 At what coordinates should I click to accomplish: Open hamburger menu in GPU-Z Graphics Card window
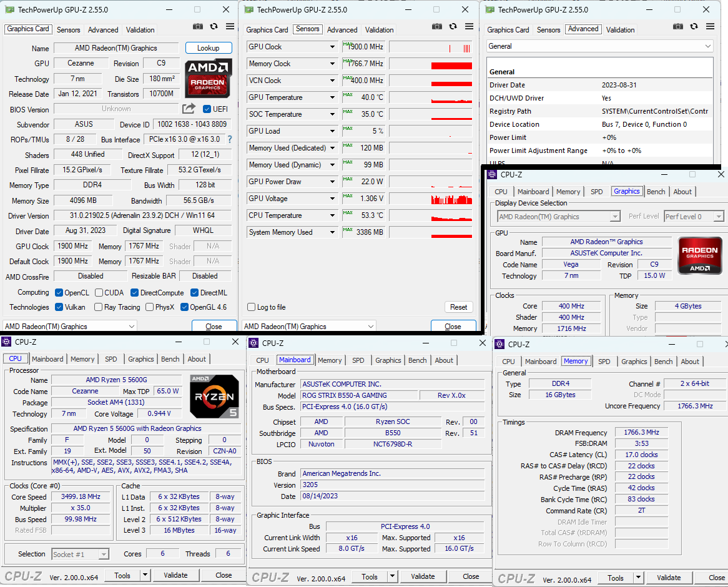click(230, 26)
